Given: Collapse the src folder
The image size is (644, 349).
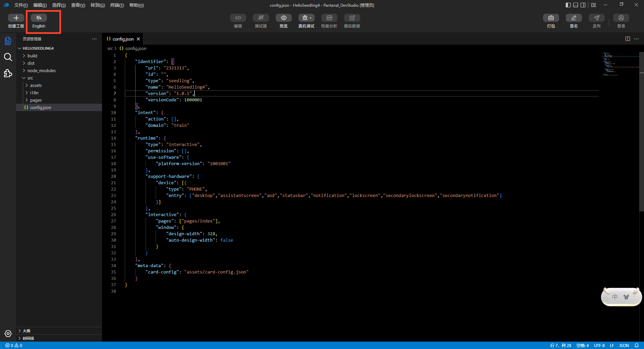Looking at the screenshot, I should click(59, 78).
